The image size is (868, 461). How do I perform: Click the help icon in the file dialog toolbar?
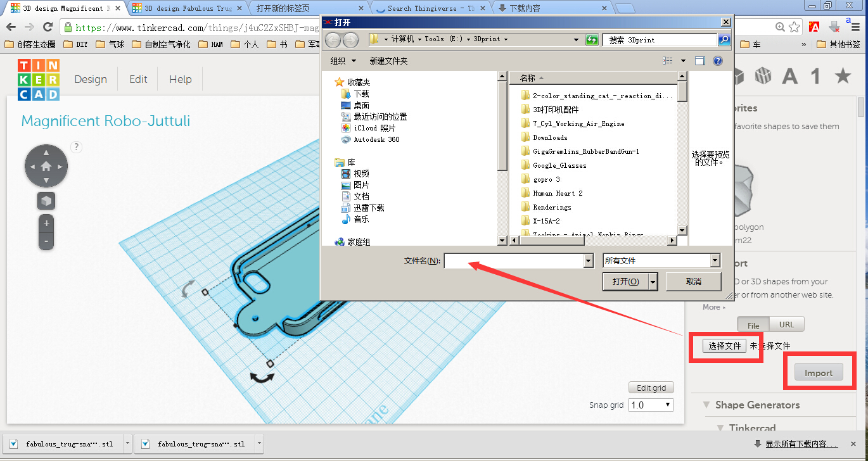tap(718, 61)
